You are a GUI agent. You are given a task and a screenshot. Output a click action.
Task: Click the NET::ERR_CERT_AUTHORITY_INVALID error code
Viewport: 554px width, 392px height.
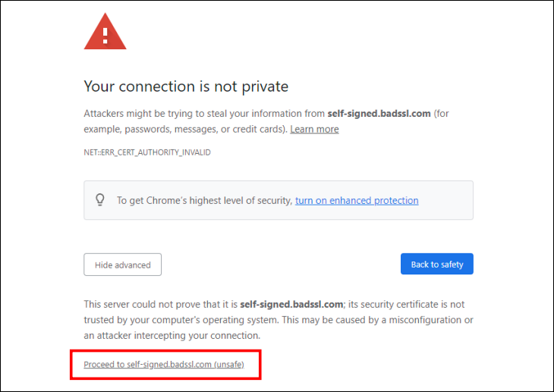147,152
